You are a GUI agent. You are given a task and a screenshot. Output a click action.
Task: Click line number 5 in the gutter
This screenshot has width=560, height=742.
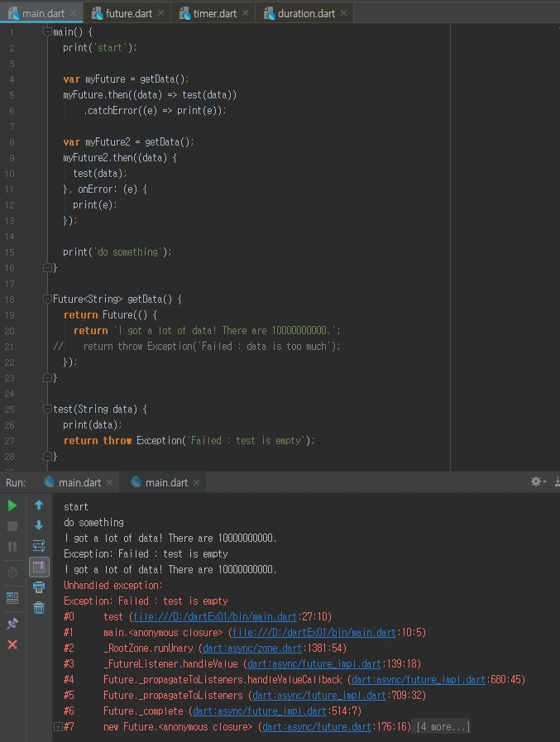click(12, 95)
